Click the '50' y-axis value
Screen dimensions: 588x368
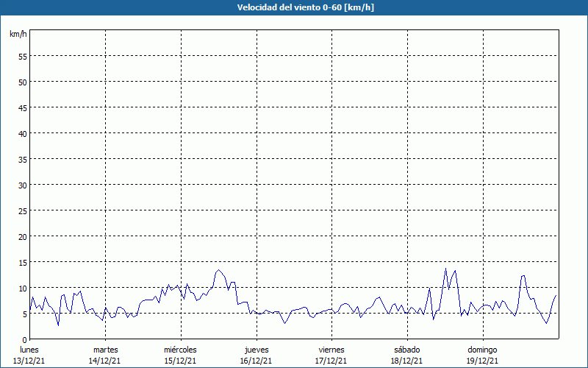point(23,82)
